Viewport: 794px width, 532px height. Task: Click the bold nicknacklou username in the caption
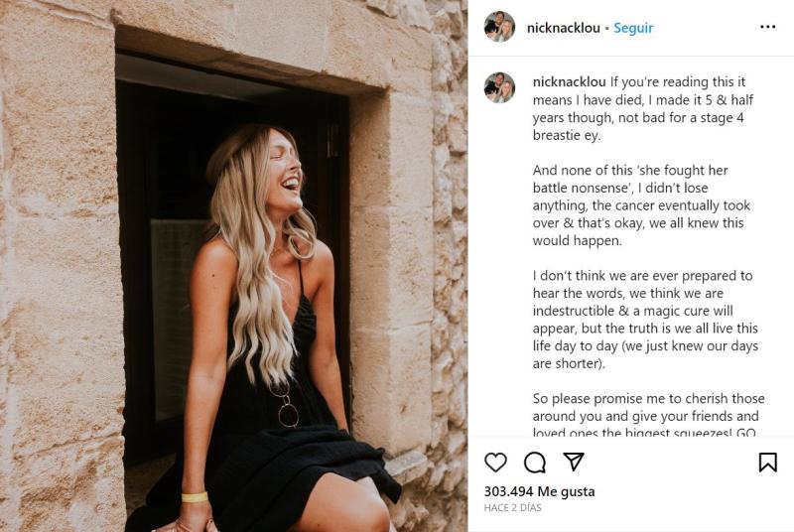[x=569, y=81]
